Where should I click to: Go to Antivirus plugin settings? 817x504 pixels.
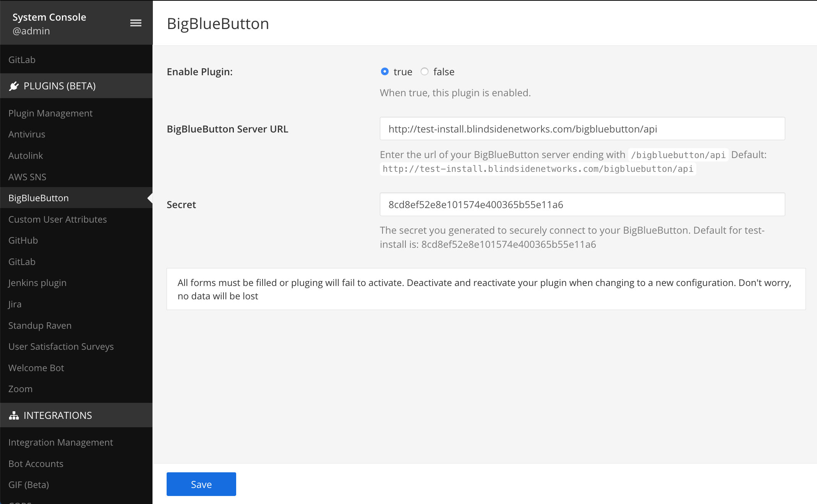pyautogui.click(x=27, y=134)
